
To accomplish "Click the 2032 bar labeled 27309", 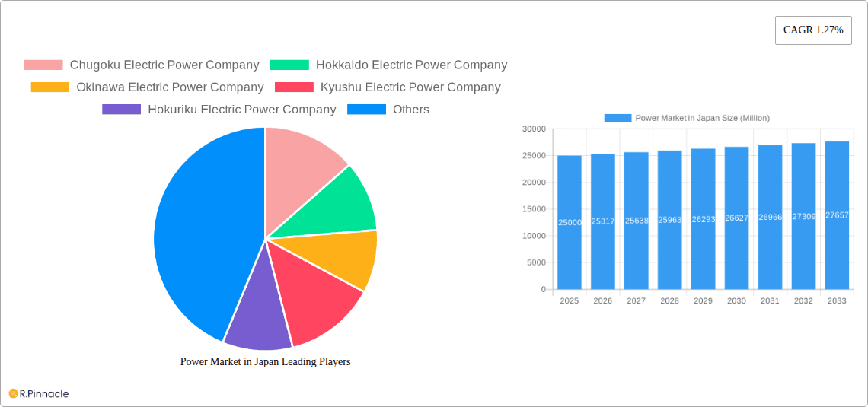I will 803,216.
